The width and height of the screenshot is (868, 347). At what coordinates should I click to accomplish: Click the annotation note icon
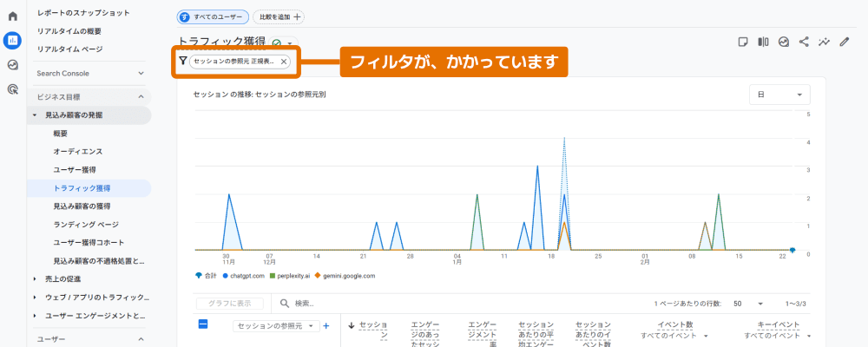(x=742, y=41)
